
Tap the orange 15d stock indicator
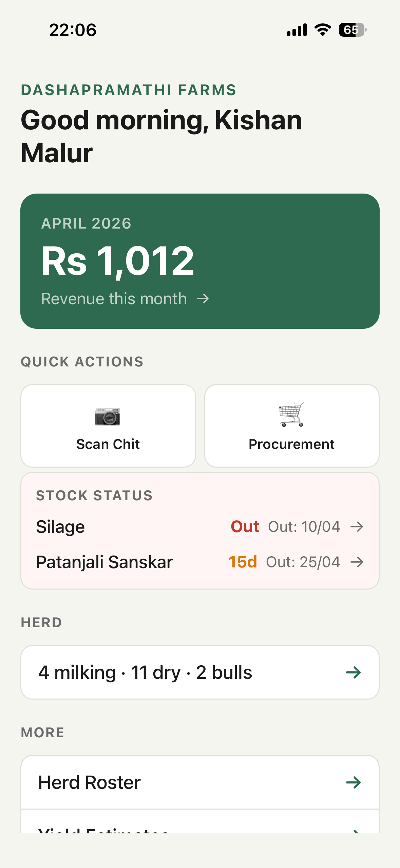pos(243,562)
